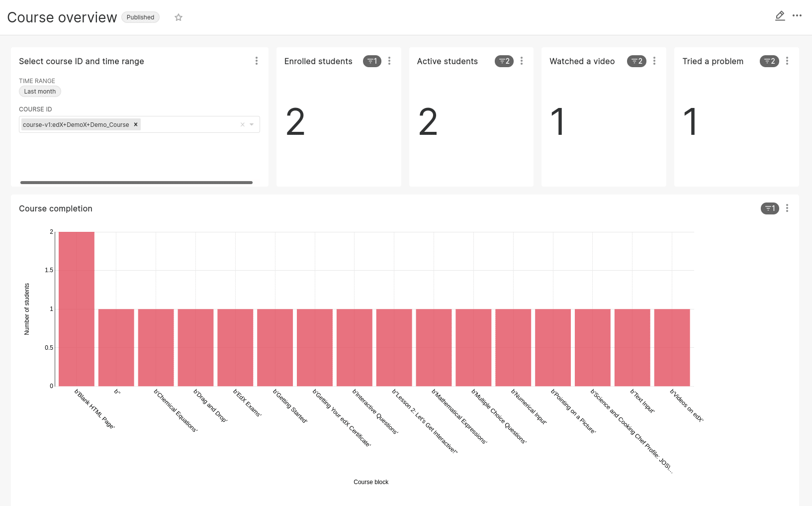The width and height of the screenshot is (812, 506).
Task: Show filter count badge on Course completion chart
Action: (769, 208)
